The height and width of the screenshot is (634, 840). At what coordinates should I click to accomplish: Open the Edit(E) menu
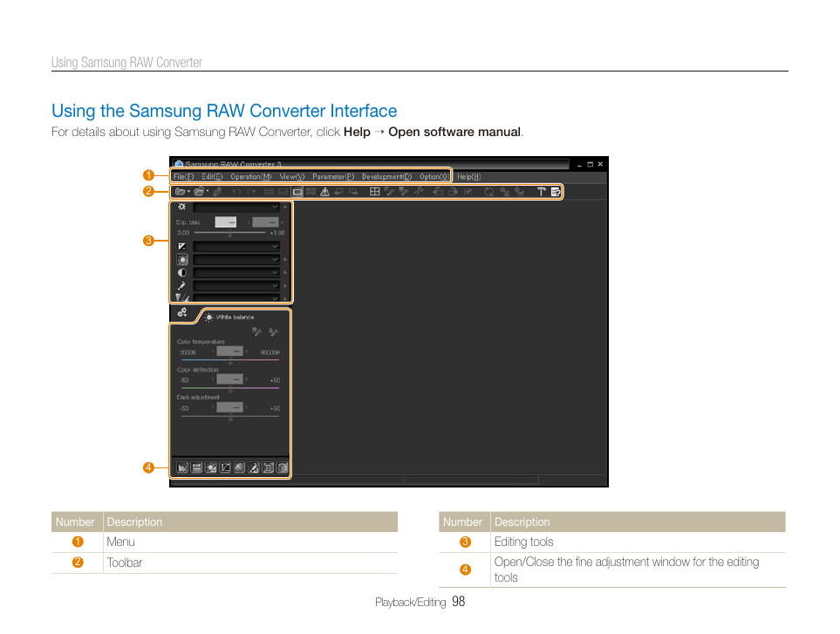(x=212, y=177)
